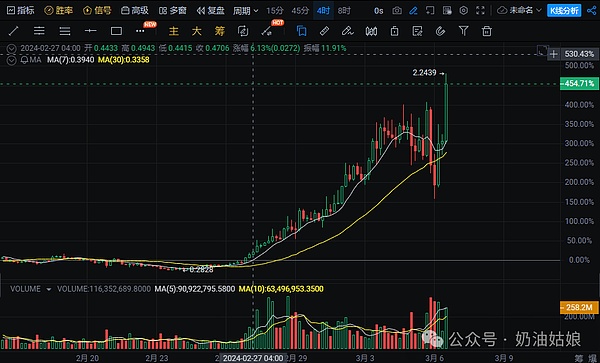Share the chart via share icon
This screenshot has height=363, width=600.
click(x=591, y=11)
